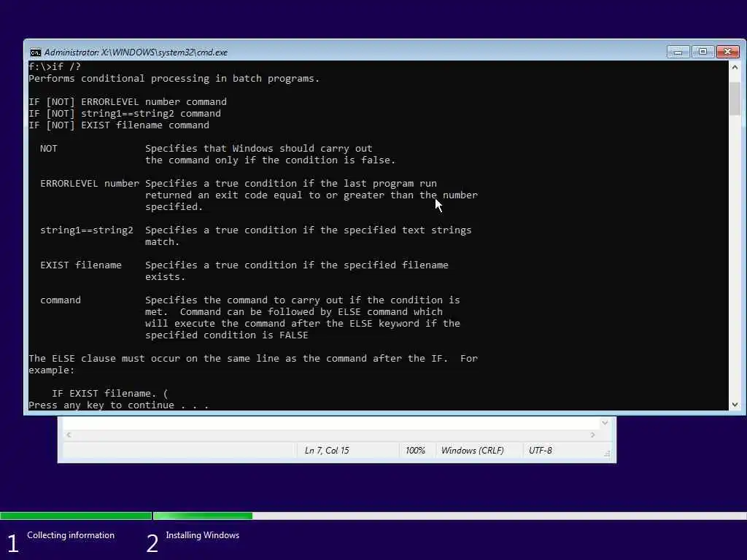Click 'Collecting information' setup step

point(71,535)
